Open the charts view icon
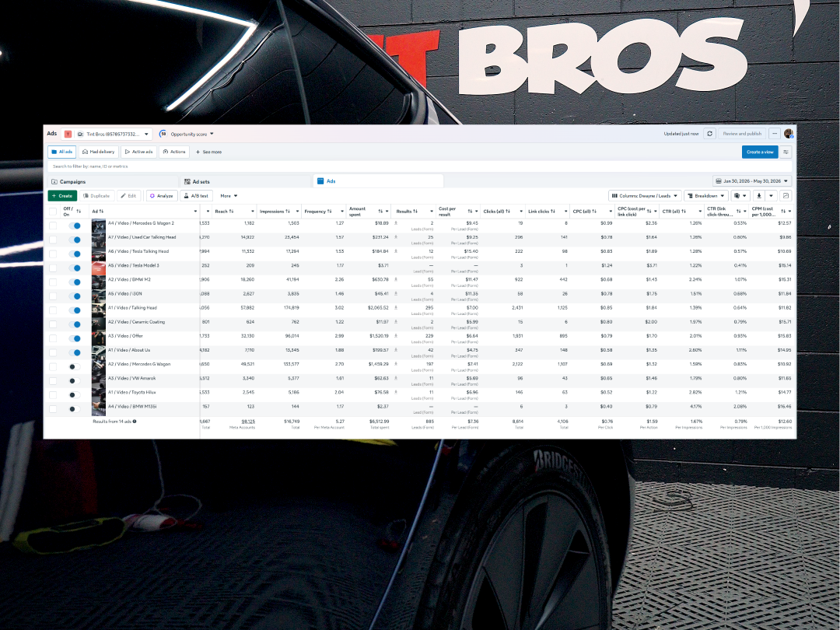Viewport: 840px width, 630px height. point(786,196)
